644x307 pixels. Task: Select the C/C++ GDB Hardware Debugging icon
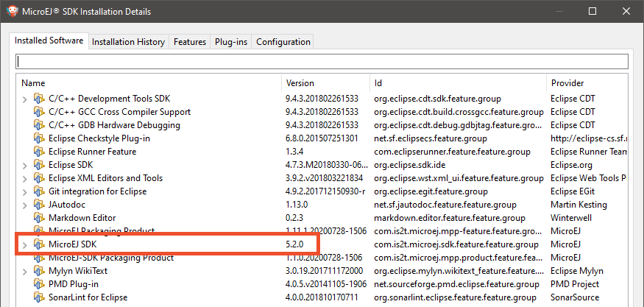click(x=39, y=125)
